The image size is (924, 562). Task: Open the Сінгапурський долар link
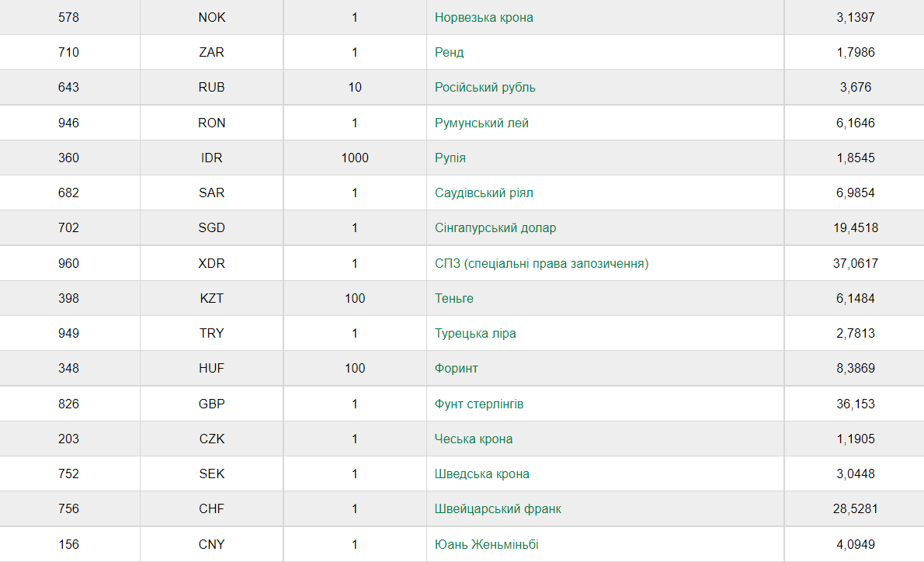(x=495, y=228)
